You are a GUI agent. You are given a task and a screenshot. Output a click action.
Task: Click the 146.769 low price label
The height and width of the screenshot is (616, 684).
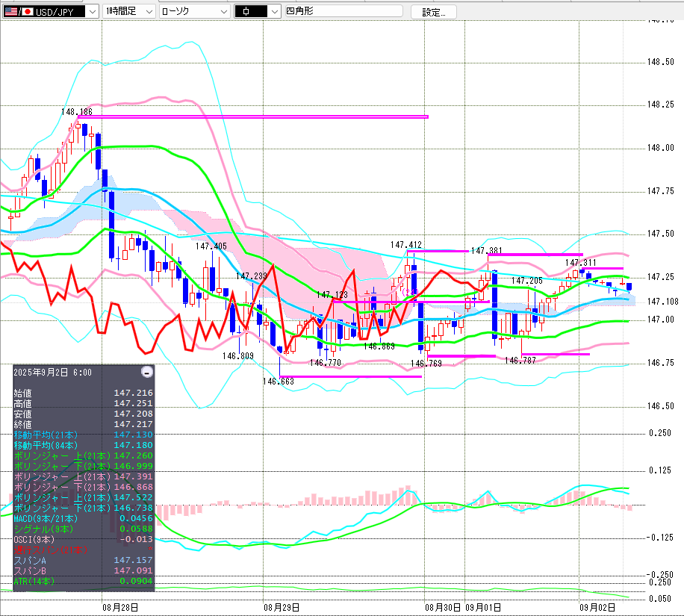coord(426,364)
